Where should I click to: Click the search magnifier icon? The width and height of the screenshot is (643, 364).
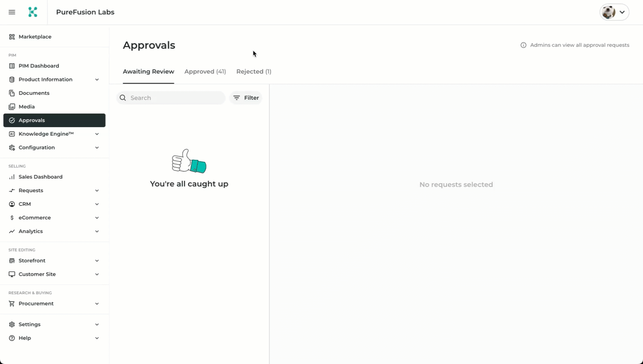click(x=123, y=98)
